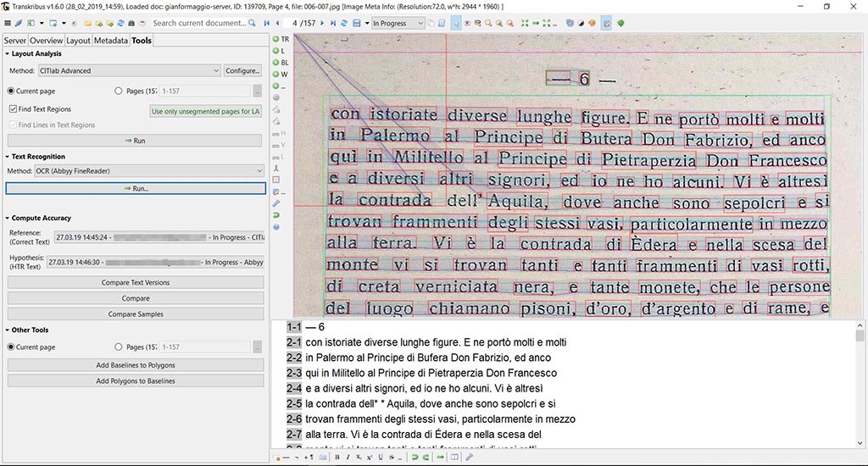Click the blue help question icon

coord(275,227)
